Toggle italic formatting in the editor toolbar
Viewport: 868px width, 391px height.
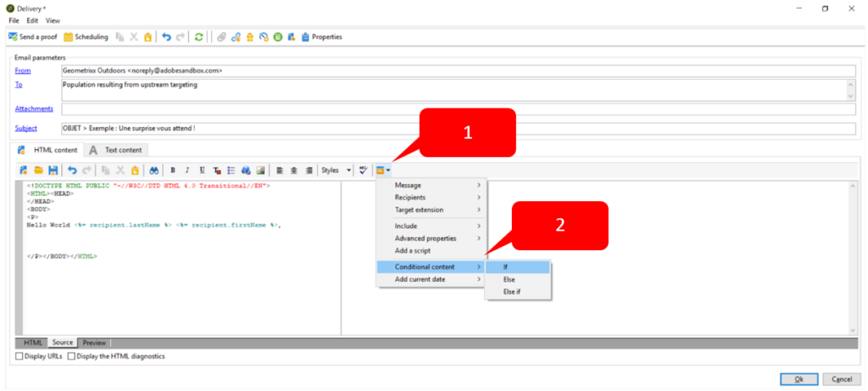coord(187,170)
